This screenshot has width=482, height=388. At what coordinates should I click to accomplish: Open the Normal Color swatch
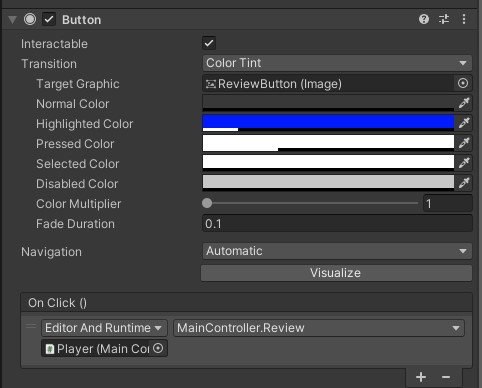pyautogui.click(x=328, y=103)
